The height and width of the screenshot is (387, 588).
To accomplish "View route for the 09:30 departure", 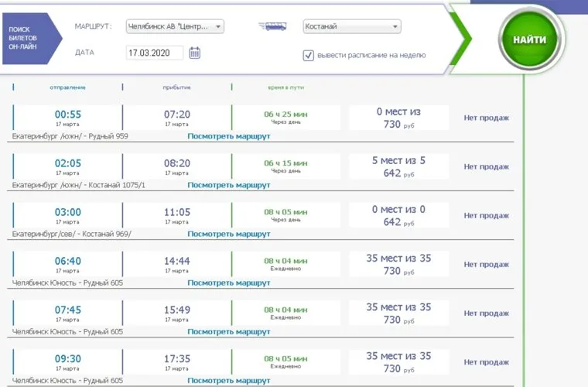I will coord(228,380).
